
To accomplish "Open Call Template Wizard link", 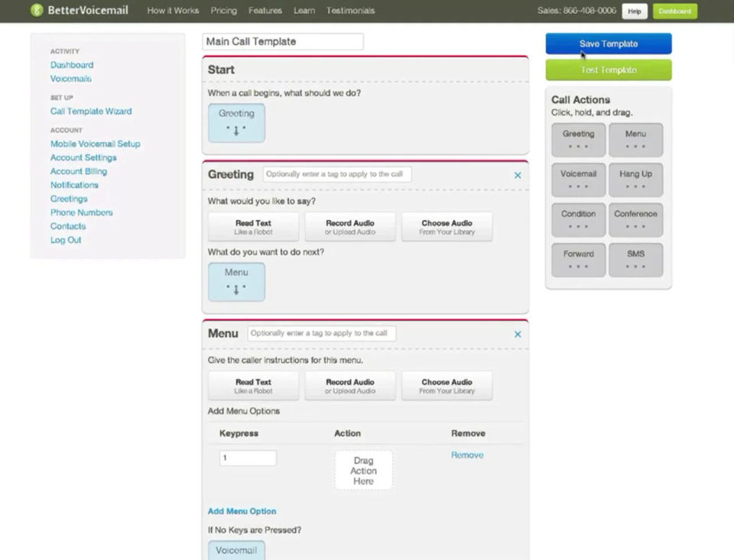I will click(x=91, y=111).
